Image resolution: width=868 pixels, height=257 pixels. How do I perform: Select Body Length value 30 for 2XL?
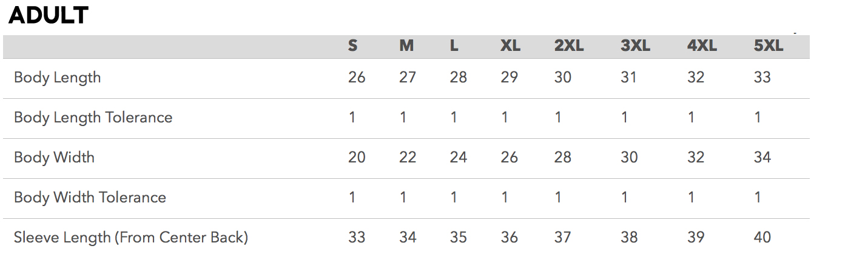(x=562, y=78)
